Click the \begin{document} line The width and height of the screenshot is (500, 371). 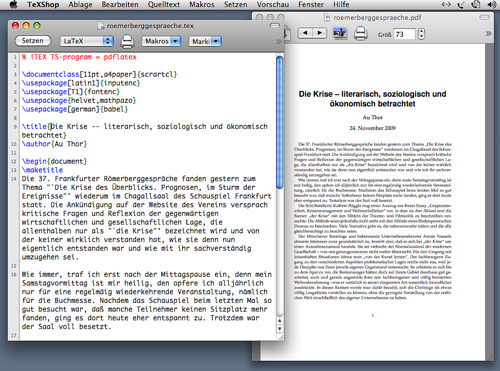pos(54,161)
